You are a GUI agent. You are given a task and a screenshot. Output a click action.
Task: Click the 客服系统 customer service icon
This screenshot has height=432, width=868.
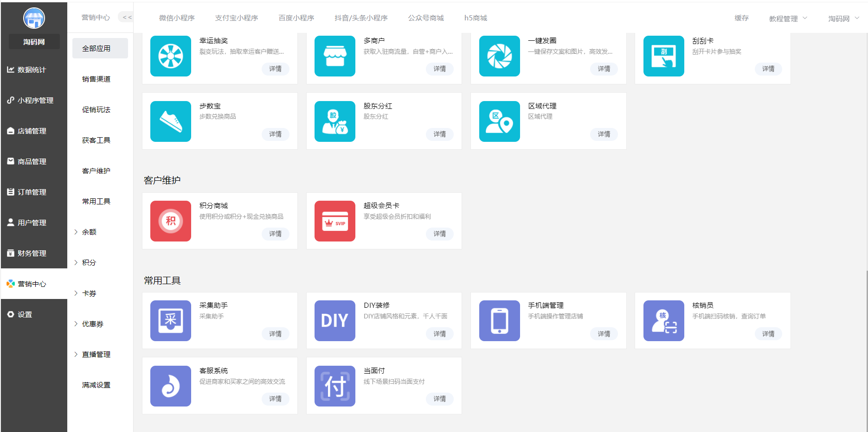coord(170,386)
